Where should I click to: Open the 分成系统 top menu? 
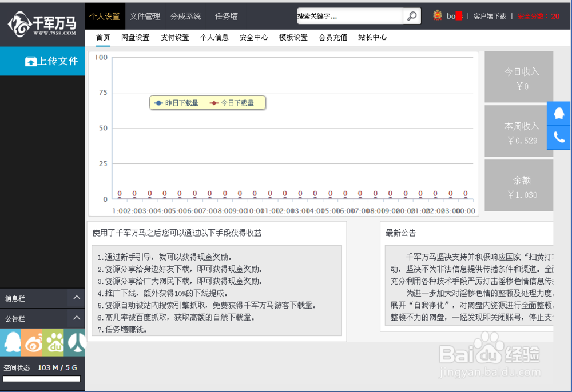click(x=186, y=16)
